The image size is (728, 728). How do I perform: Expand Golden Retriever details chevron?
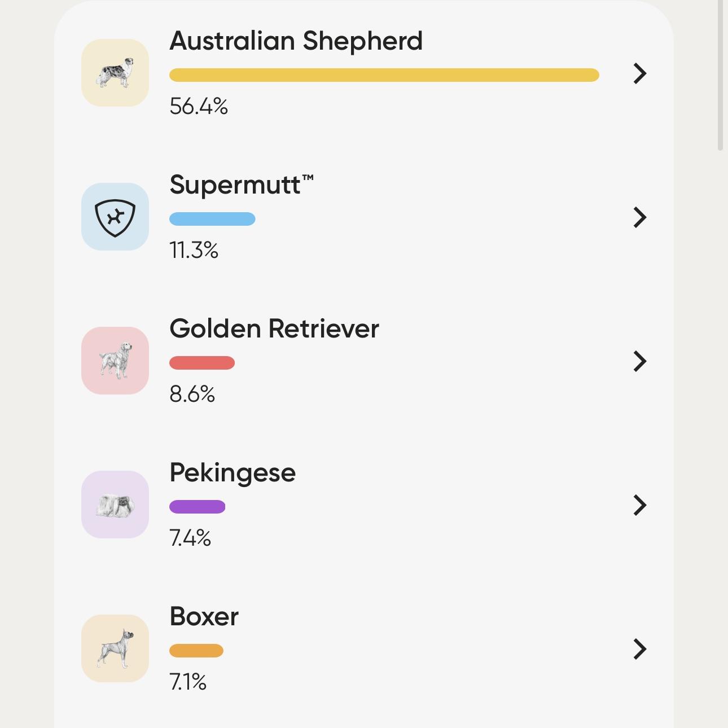click(x=639, y=361)
